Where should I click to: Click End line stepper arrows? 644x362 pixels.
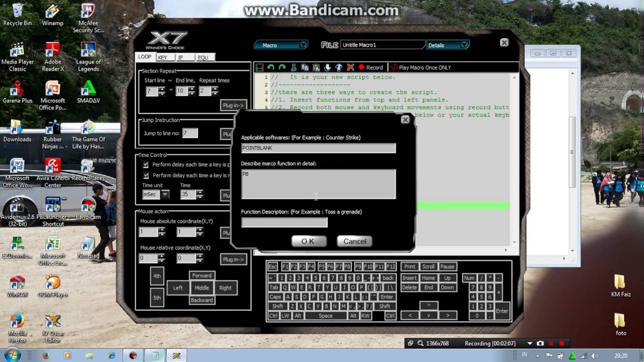pos(192,91)
